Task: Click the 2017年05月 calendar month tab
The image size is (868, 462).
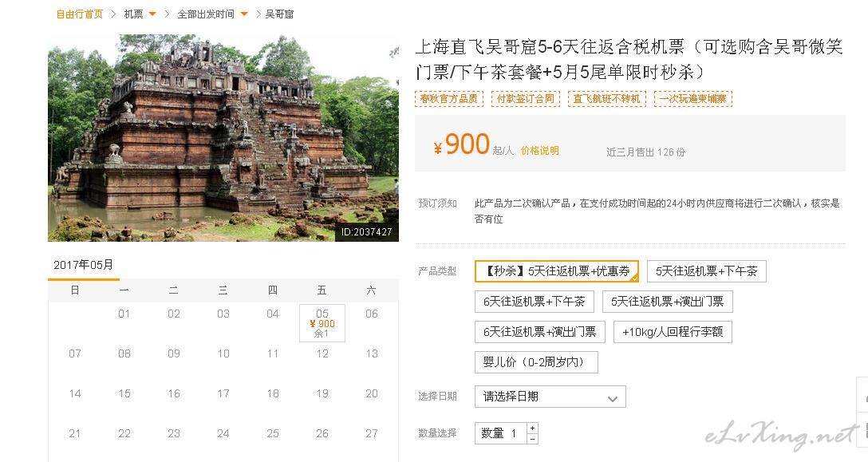Action: click(x=84, y=266)
